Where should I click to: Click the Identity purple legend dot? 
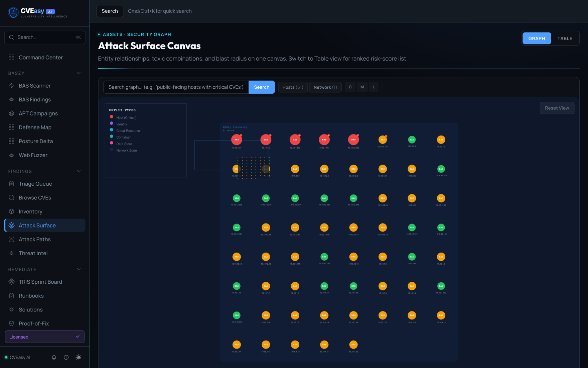point(112,123)
